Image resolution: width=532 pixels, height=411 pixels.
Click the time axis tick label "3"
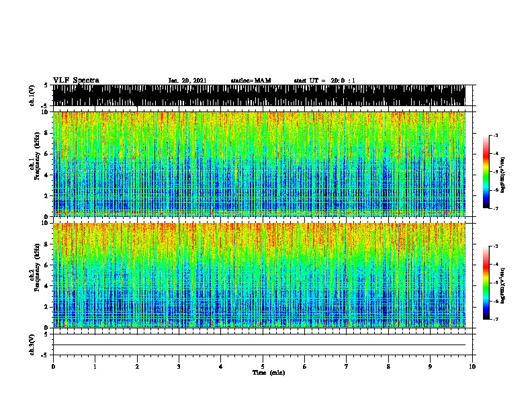tap(179, 367)
